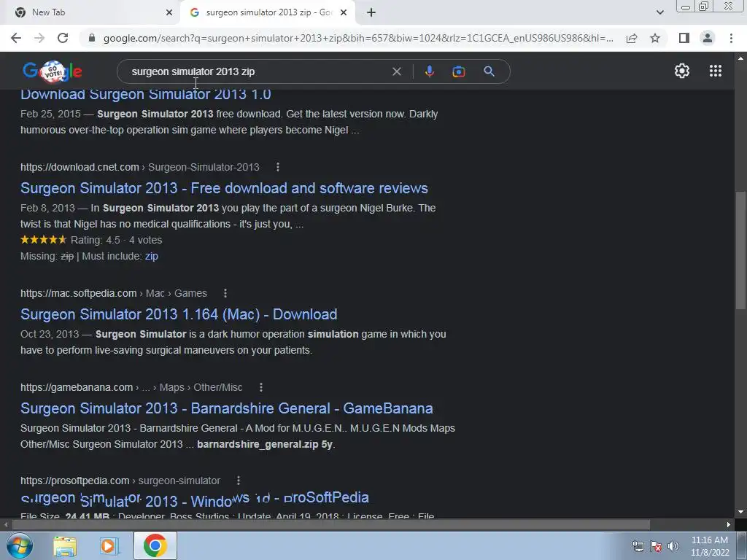Click the horizontal scrollbar thumb
The image size is (747, 560).
tap(330, 525)
